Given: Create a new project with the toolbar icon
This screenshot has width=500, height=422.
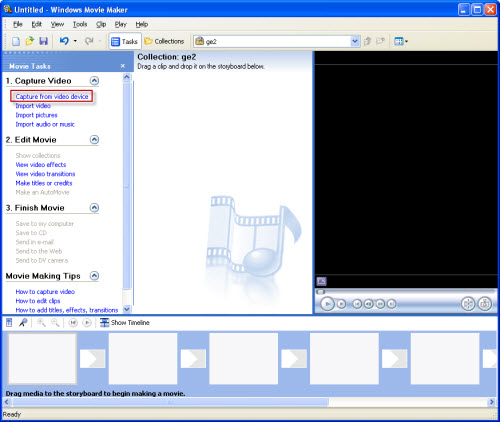Looking at the screenshot, I should click(x=16, y=41).
